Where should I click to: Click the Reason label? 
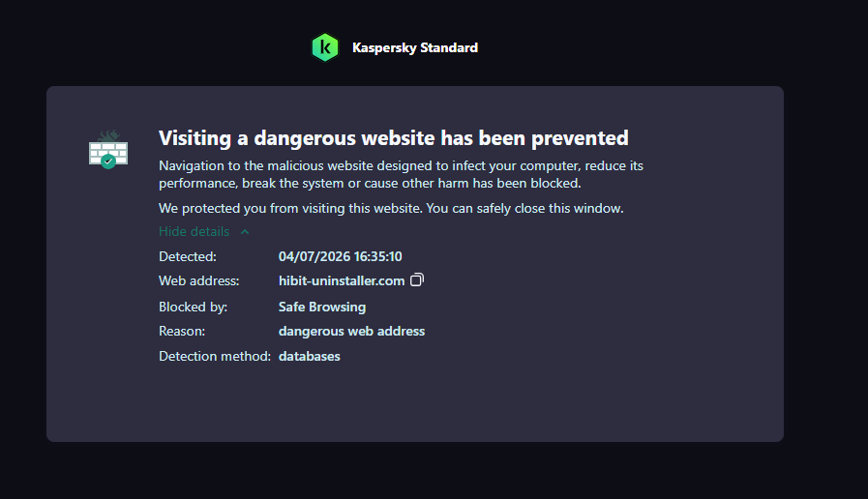182,331
